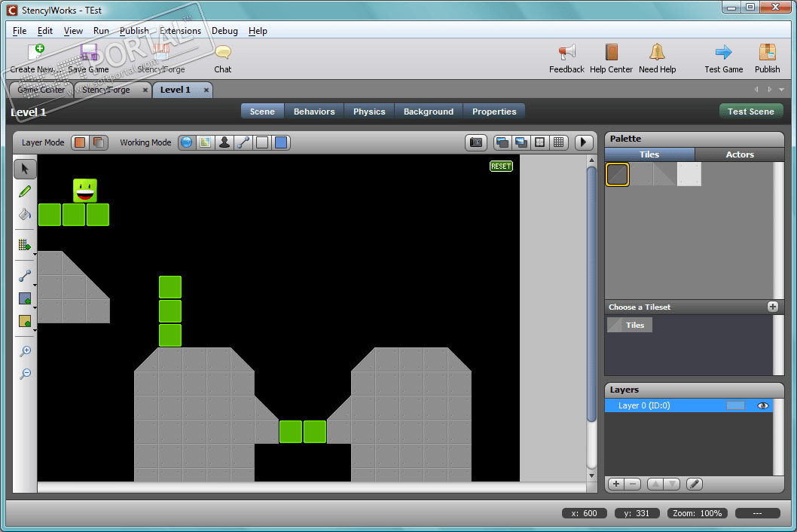Open the Chat bubble icon
This screenshot has width=797, height=532.
tap(223, 52)
